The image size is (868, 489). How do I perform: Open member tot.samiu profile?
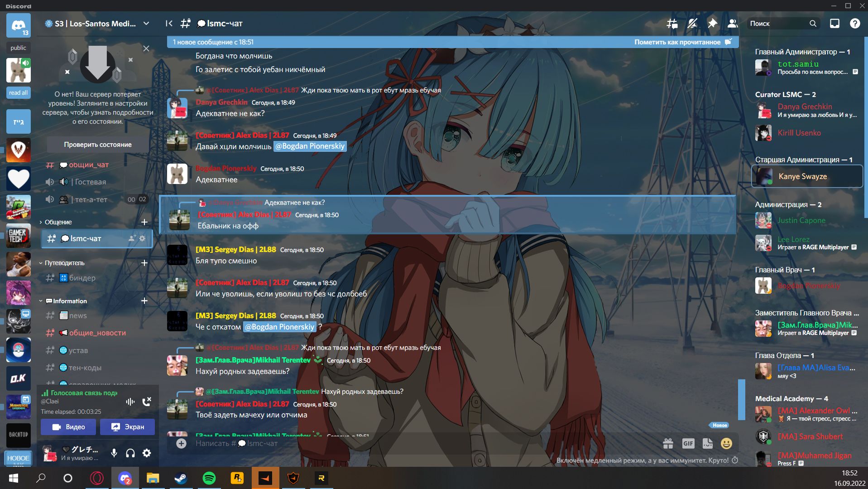pyautogui.click(x=807, y=68)
